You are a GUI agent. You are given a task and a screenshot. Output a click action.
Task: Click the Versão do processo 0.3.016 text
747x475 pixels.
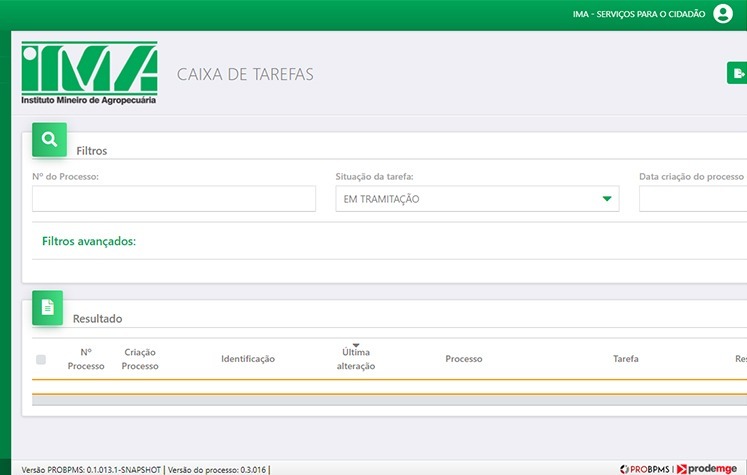217,470
